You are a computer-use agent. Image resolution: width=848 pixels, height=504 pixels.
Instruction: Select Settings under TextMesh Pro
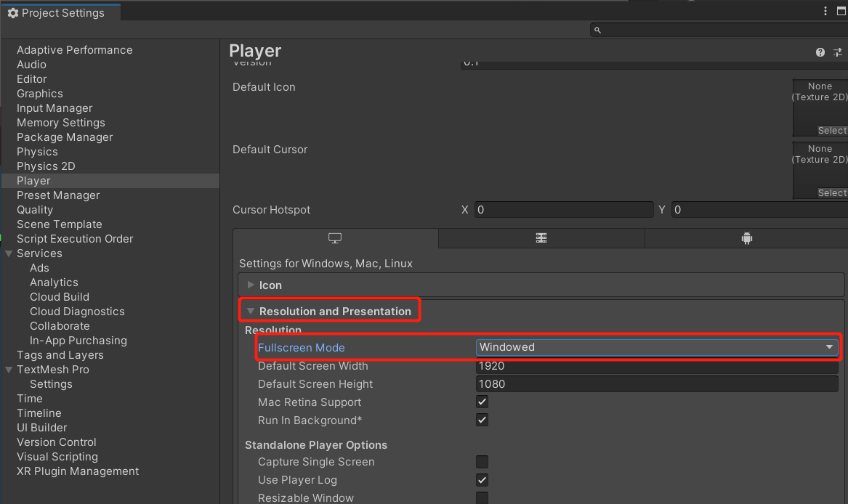pos(51,384)
